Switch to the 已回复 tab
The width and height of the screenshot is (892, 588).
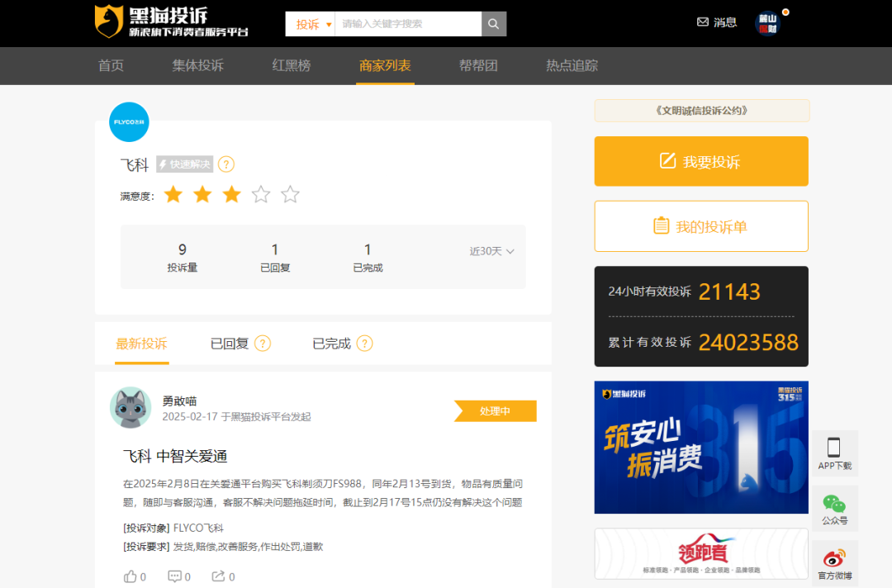click(230, 344)
